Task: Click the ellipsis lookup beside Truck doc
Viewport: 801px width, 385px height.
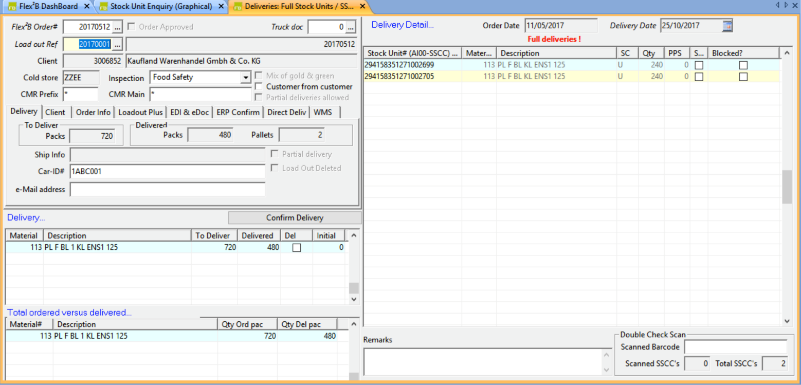Action: 350,27
